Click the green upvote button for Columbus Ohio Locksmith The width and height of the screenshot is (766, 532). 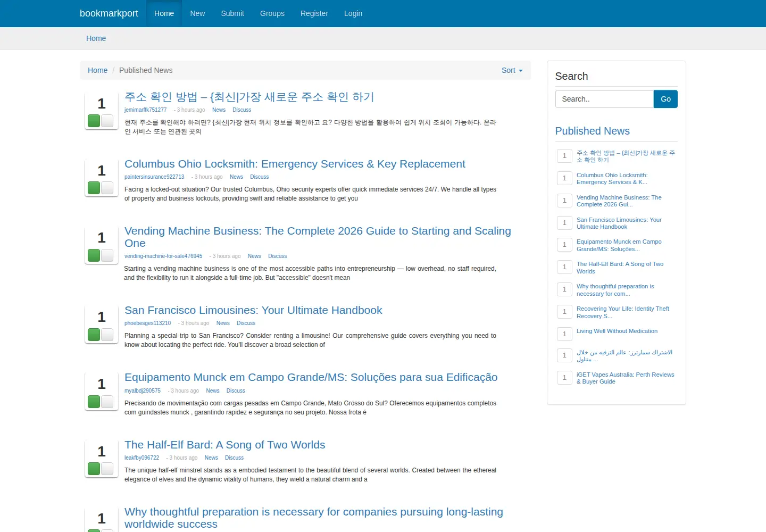(x=94, y=188)
